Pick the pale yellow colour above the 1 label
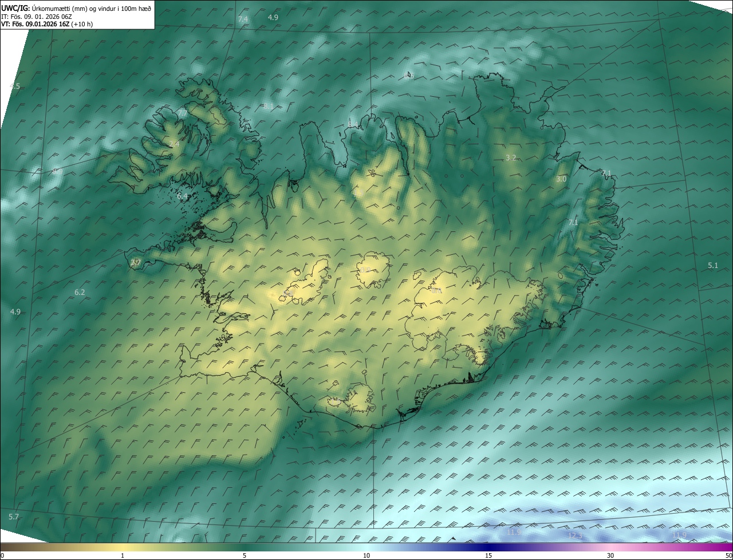 pyautogui.click(x=123, y=547)
